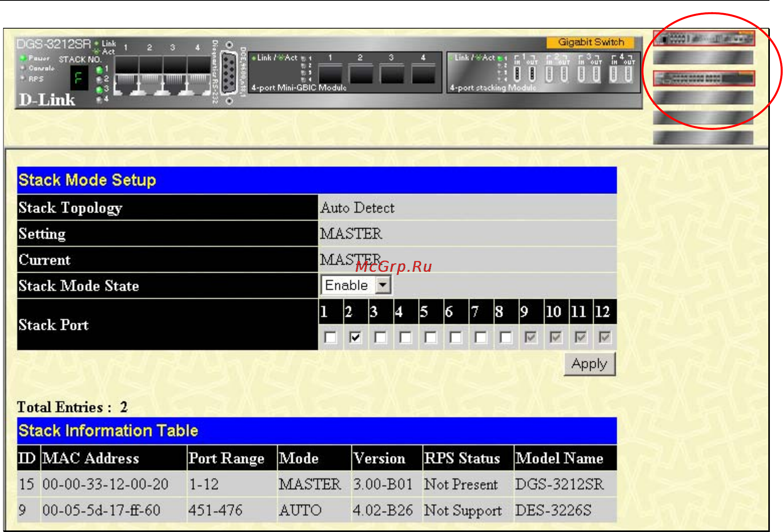Click Model Name DGS-3212SR in table
Screen dimensions: 783x532
pyautogui.click(x=559, y=484)
